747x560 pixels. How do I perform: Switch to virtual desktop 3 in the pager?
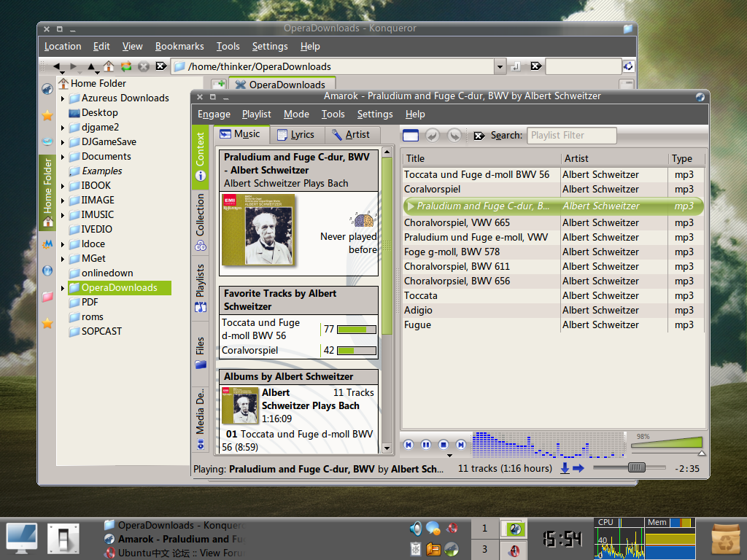(484, 550)
